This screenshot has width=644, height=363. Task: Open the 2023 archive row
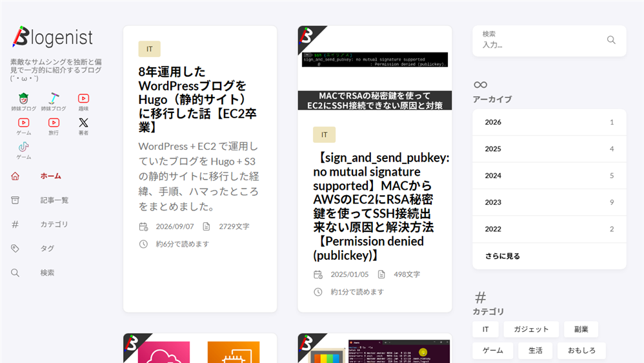point(550,202)
